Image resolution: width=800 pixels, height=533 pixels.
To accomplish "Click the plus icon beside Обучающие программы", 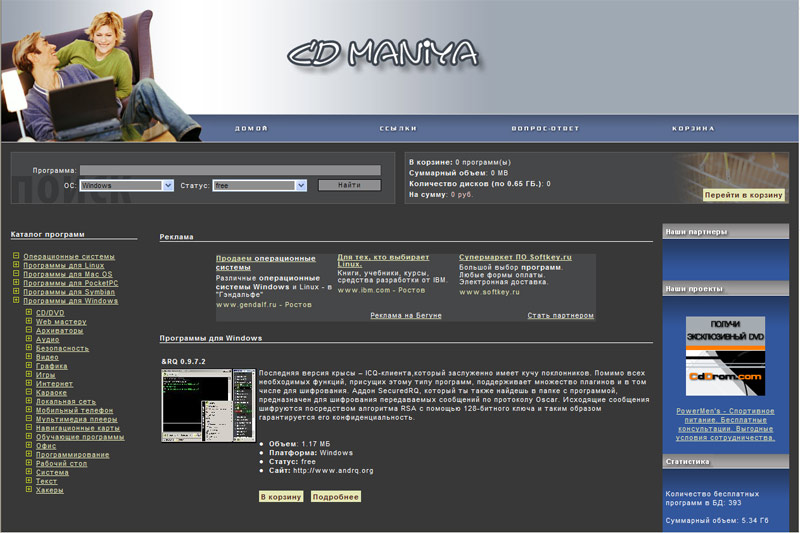I will click(29, 436).
